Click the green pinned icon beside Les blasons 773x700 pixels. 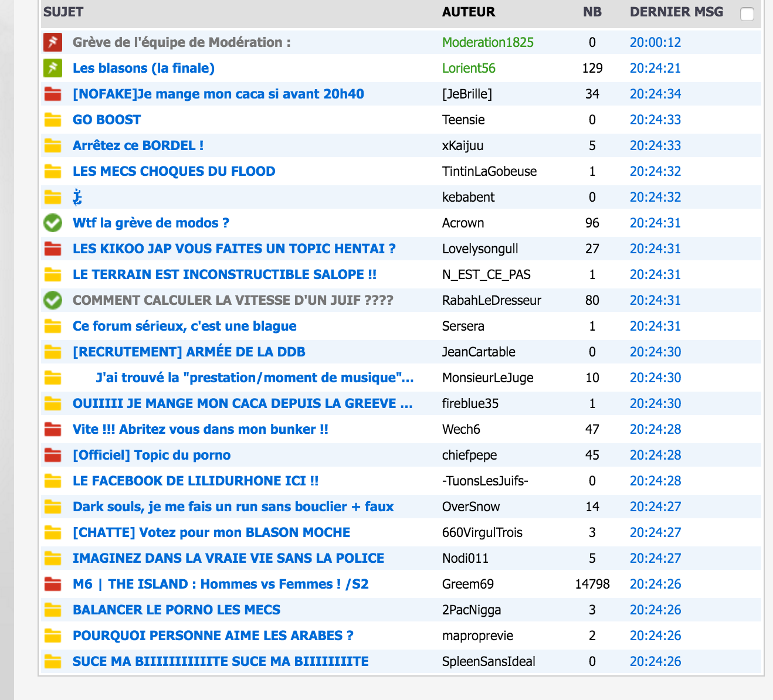click(x=53, y=68)
